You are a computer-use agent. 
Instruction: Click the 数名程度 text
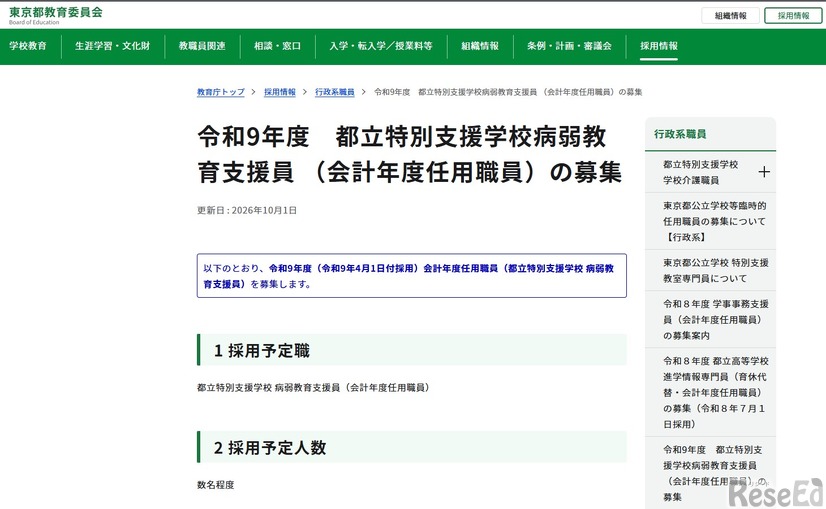215,485
